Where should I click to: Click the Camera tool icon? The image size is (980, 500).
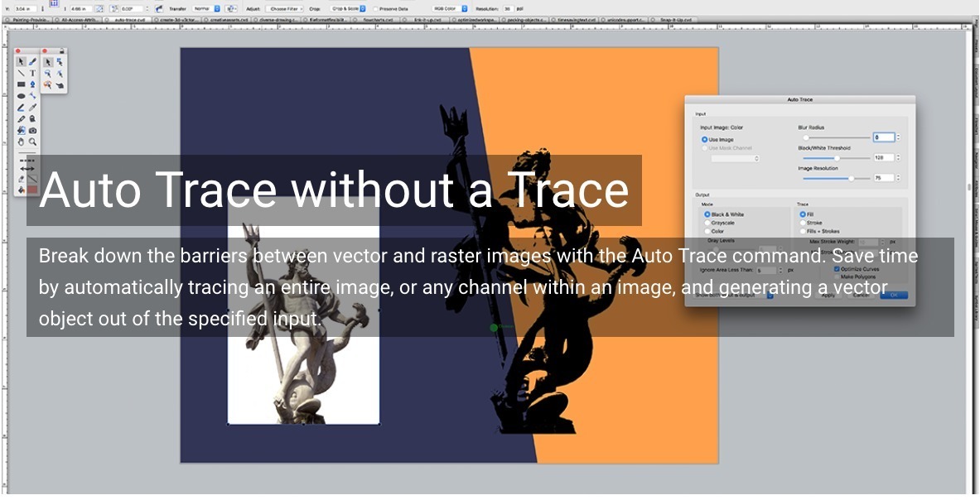[x=32, y=130]
